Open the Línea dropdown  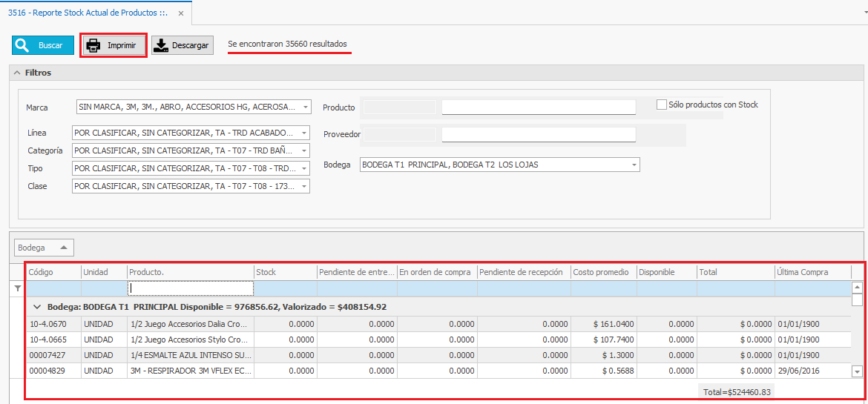(304, 133)
